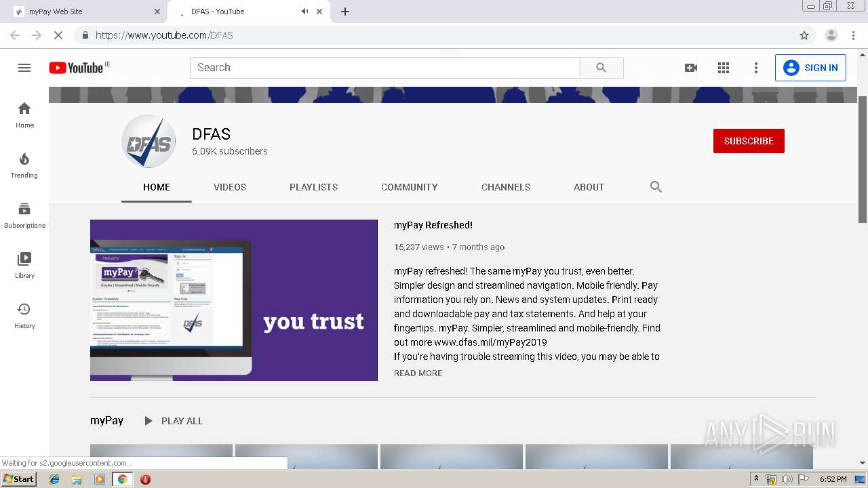The height and width of the screenshot is (488, 868).
Task: Bookmark this page with star icon
Action: 804,35
